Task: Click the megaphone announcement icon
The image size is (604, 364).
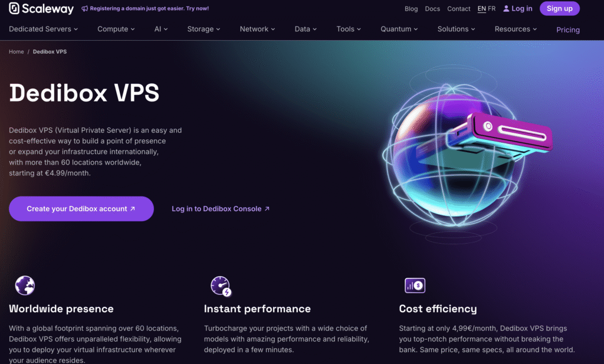Action: [x=84, y=8]
